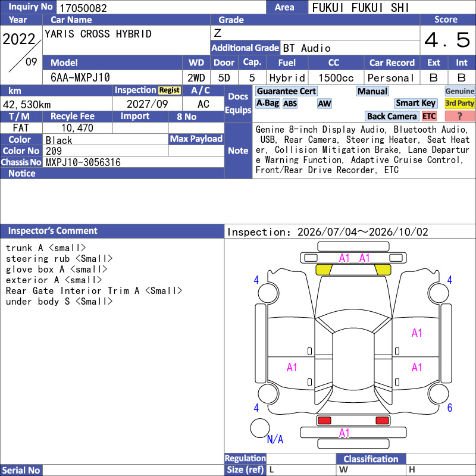
Task: Select the Chassis No MXPJ10-3056316 field
Action: pos(133,162)
